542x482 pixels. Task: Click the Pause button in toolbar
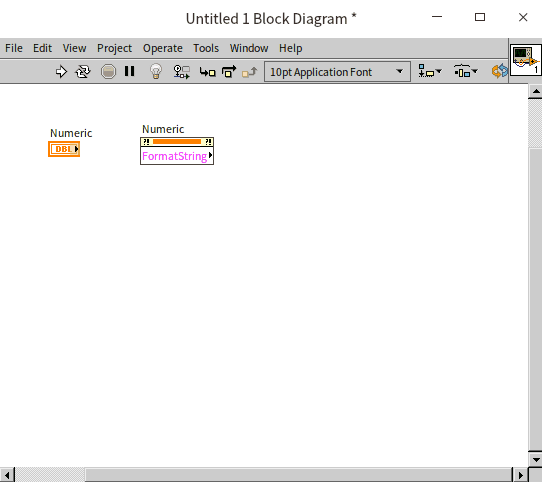(130, 71)
